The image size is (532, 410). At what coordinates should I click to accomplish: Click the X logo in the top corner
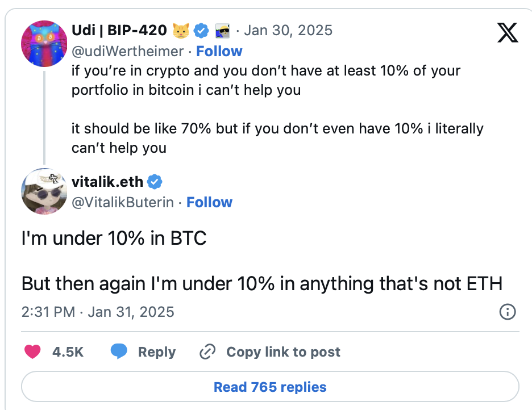click(x=508, y=33)
